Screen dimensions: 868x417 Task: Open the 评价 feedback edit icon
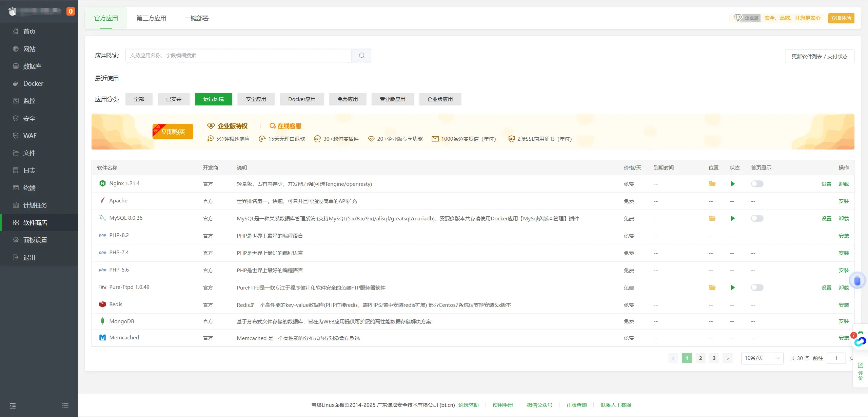(861, 365)
